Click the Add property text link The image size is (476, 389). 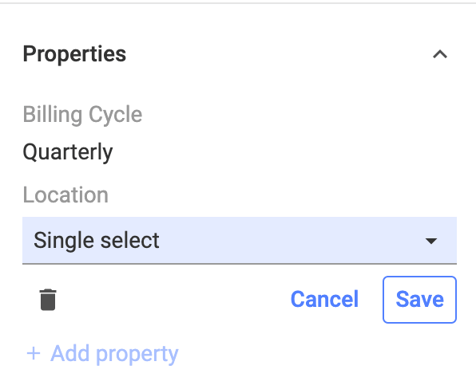[114, 354]
